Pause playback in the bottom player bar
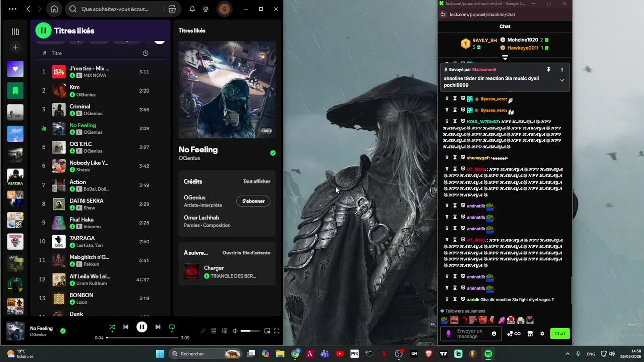The width and height of the screenshot is (644, 362). coord(142,327)
